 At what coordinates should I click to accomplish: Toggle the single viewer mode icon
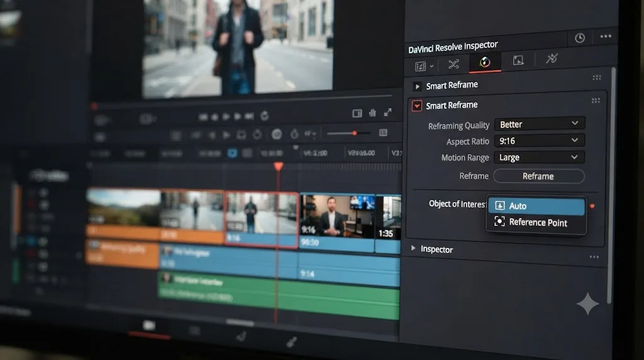click(357, 113)
